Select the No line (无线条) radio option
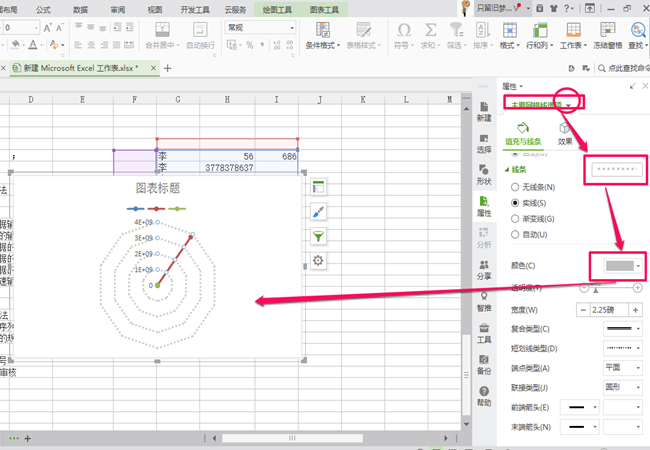The image size is (650, 450). point(515,187)
